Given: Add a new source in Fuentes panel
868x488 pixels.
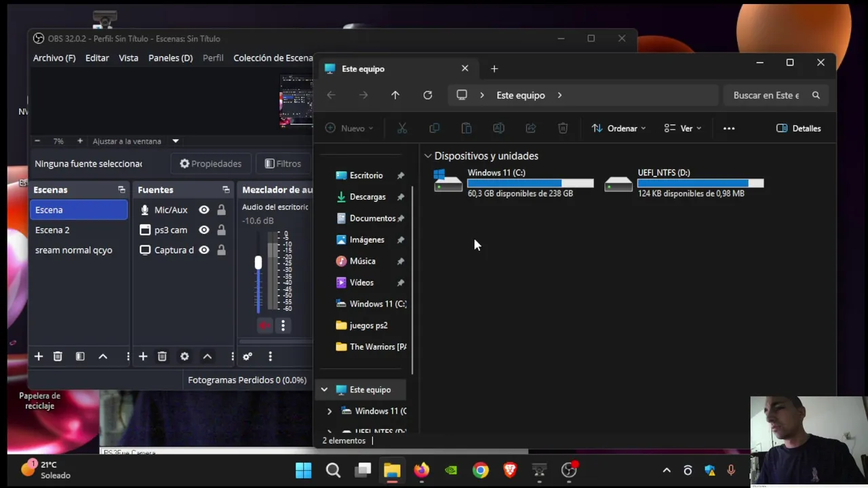Looking at the screenshot, I should 143,357.
